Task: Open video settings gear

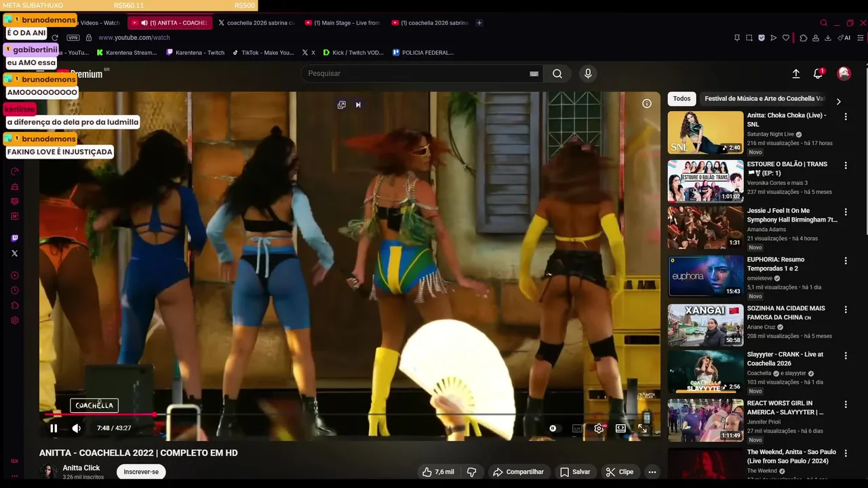Action: 599,428
